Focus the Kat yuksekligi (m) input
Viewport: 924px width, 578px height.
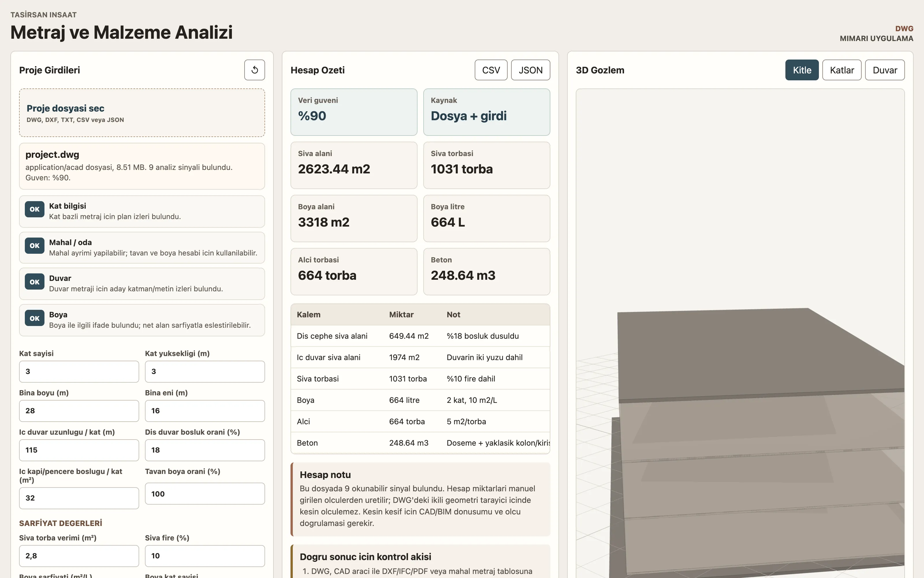[205, 372]
